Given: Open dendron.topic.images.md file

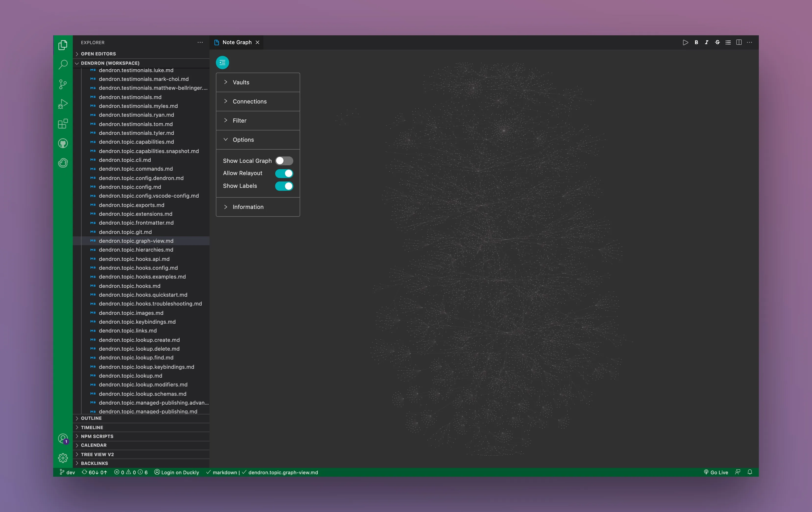Looking at the screenshot, I should pos(141,313).
